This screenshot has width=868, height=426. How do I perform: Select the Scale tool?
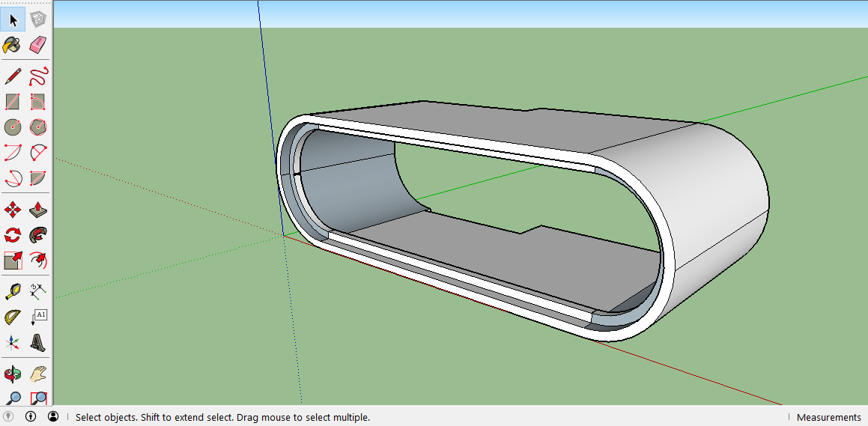13,261
